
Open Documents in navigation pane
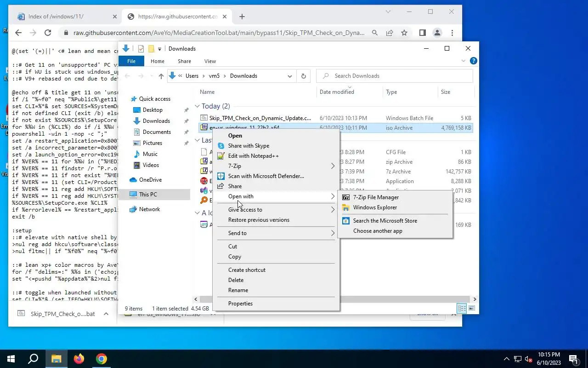click(x=157, y=132)
